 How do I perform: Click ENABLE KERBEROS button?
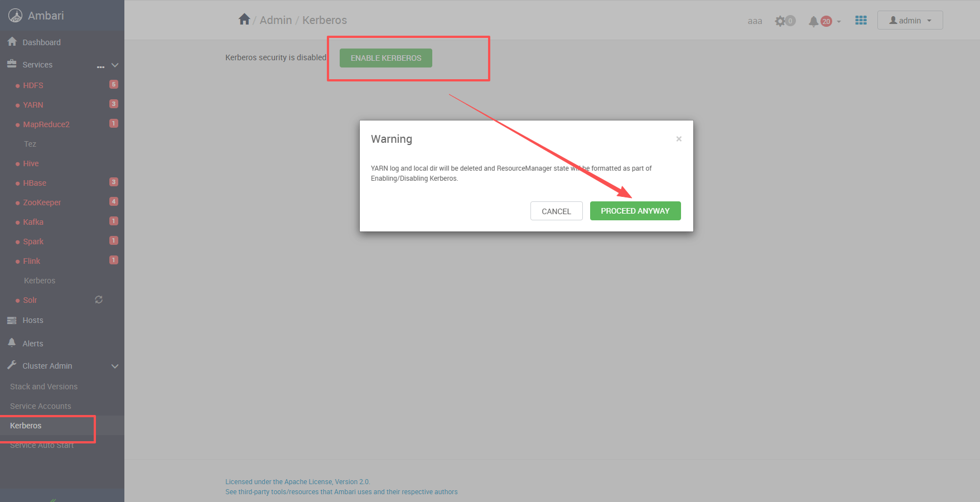tap(386, 58)
